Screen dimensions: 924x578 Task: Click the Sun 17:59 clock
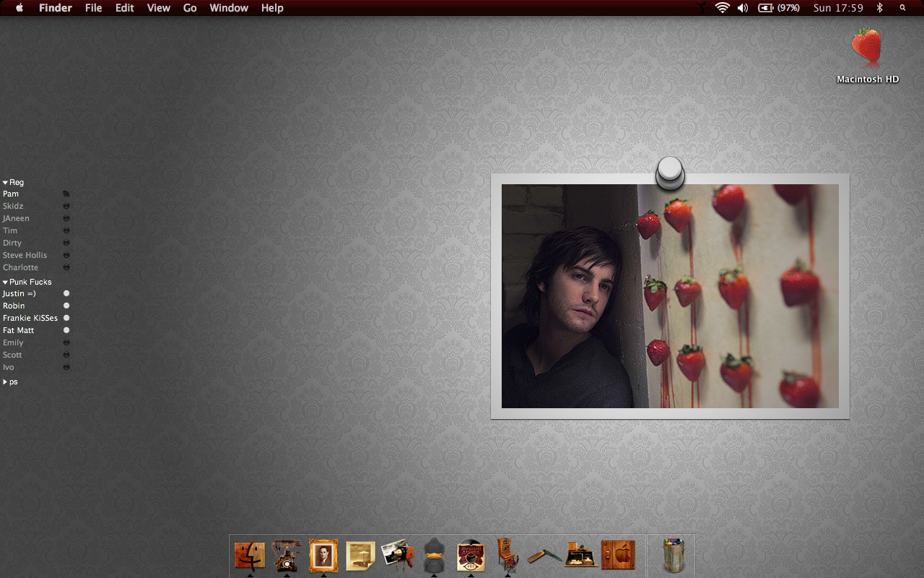click(838, 8)
